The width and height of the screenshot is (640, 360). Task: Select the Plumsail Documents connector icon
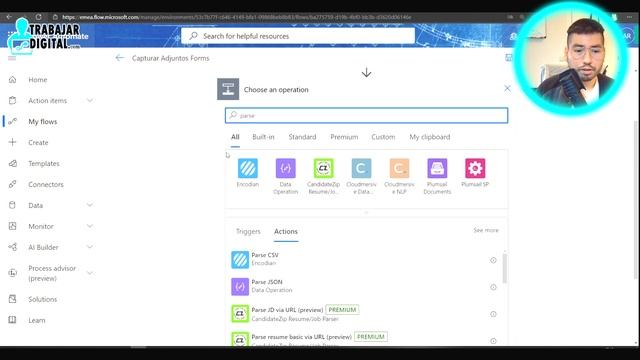coord(437,168)
